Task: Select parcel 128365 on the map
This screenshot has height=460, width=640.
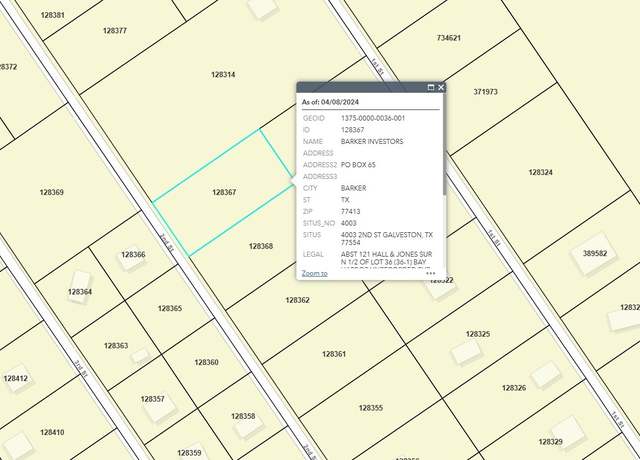Action: [x=169, y=309]
